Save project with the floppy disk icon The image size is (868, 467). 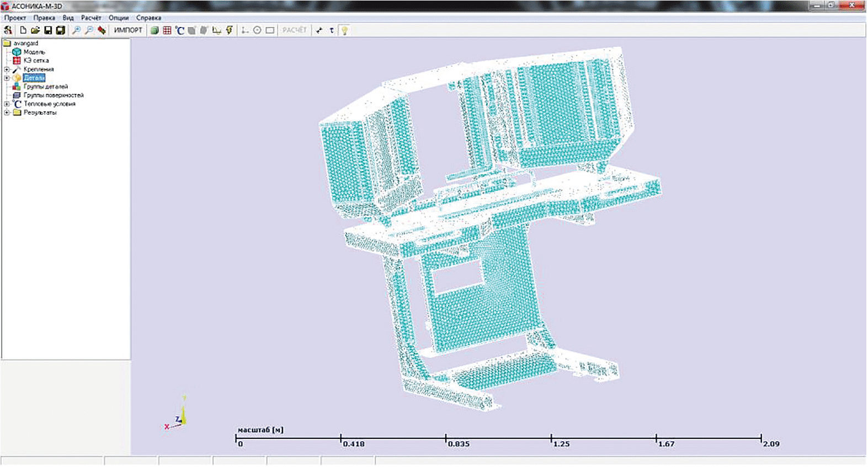tap(48, 30)
